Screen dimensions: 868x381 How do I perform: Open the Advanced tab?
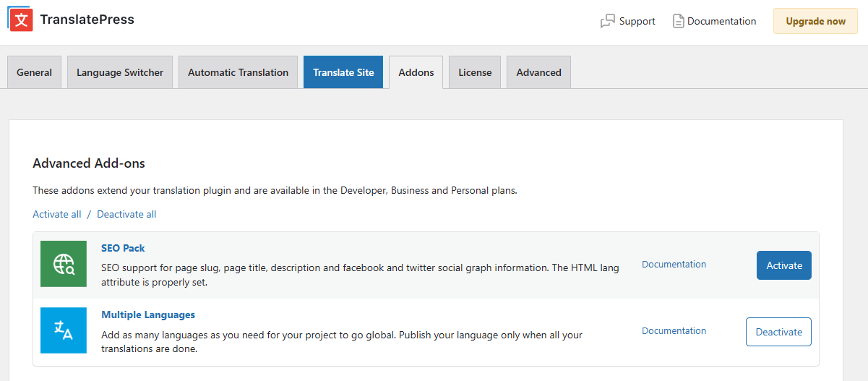[x=538, y=72]
